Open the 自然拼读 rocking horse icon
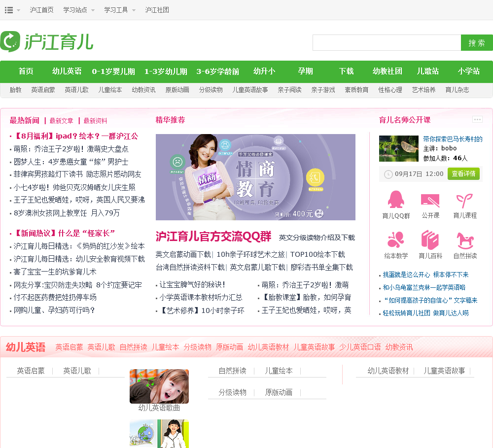493x448 pixels. tap(465, 241)
